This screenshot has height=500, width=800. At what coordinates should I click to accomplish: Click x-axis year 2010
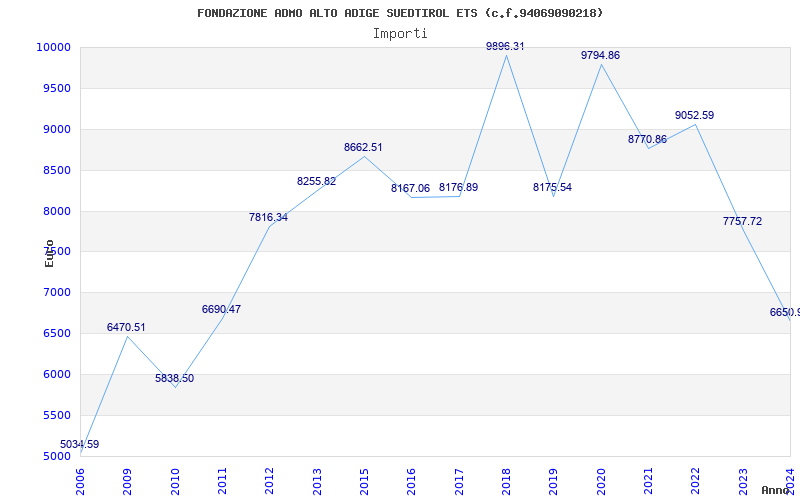tap(175, 482)
